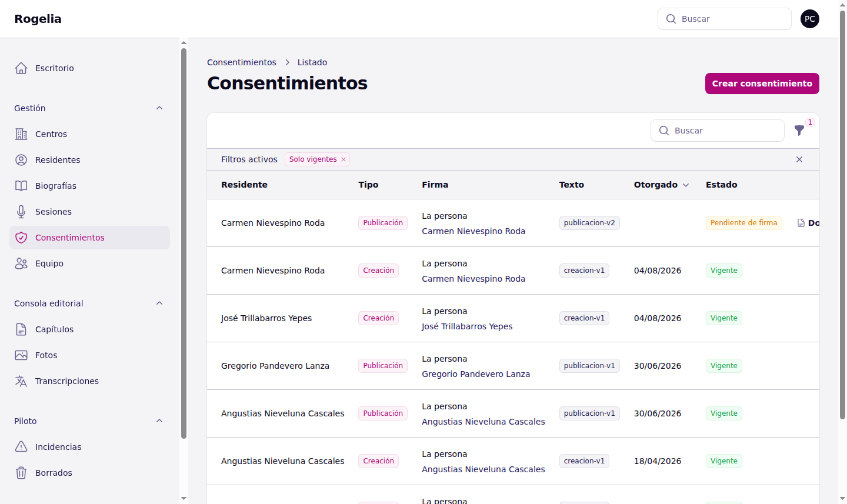Click the Centros building icon
The height and width of the screenshot is (504, 847).
(21, 134)
